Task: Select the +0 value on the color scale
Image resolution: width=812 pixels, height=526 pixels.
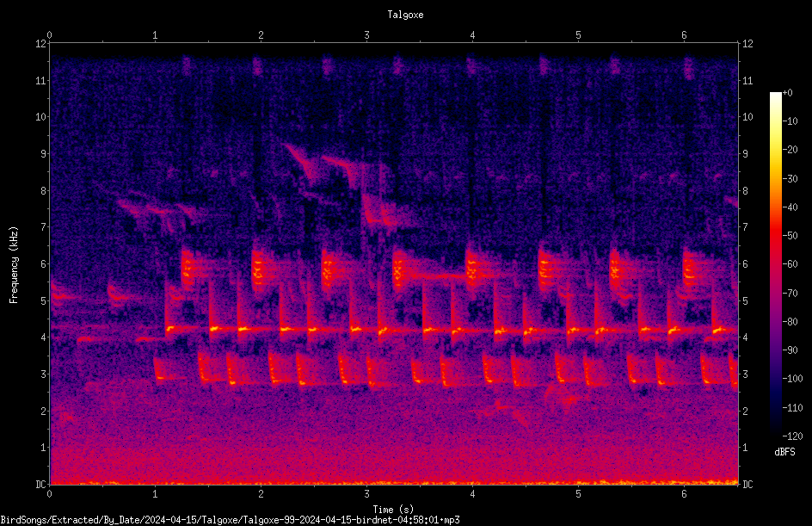Action: [788, 93]
